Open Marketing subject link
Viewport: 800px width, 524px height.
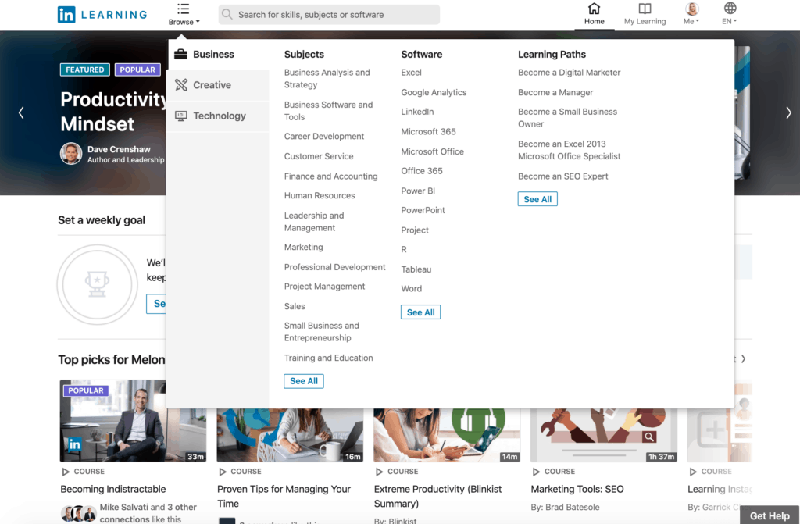tap(304, 247)
